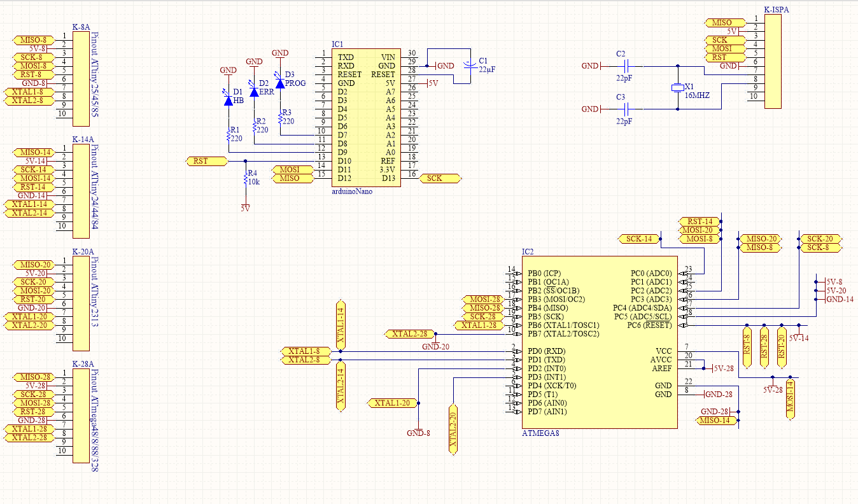Select the D1 HB LED symbol

coord(228,100)
